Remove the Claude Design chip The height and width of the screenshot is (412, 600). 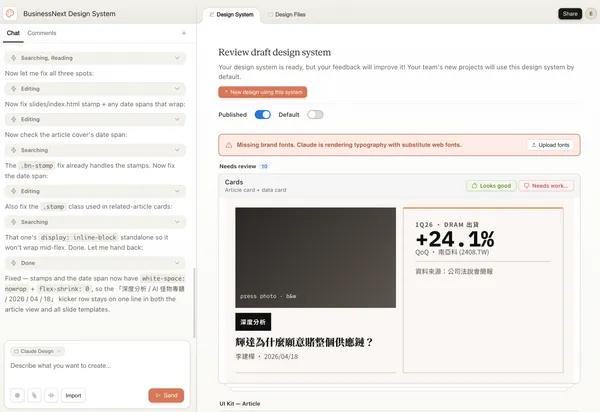click(x=59, y=351)
